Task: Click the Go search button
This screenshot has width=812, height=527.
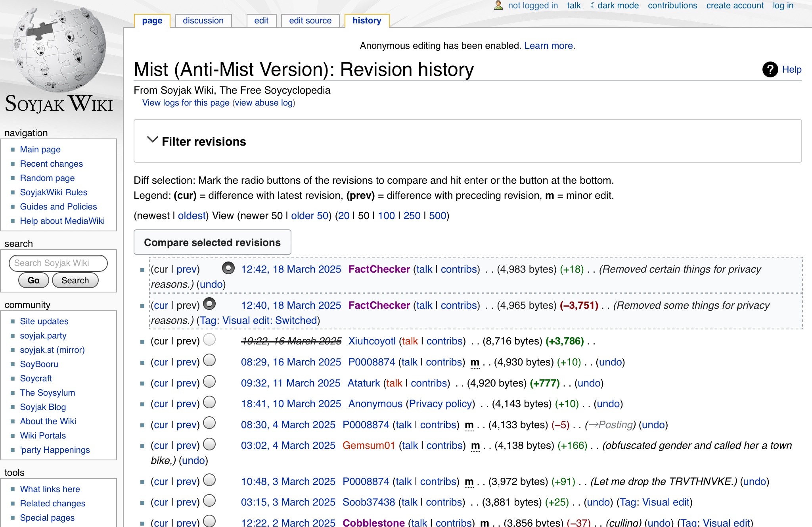Action: click(x=34, y=280)
